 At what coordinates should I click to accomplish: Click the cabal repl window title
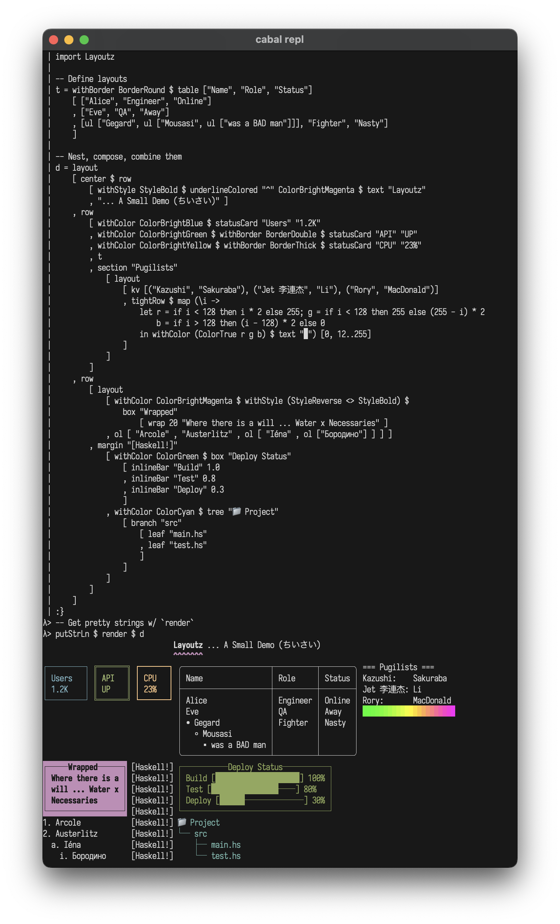[280, 39]
